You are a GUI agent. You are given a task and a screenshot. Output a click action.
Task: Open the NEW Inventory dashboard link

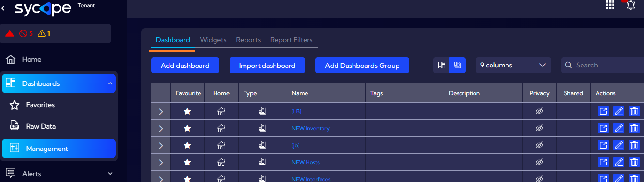point(310,128)
